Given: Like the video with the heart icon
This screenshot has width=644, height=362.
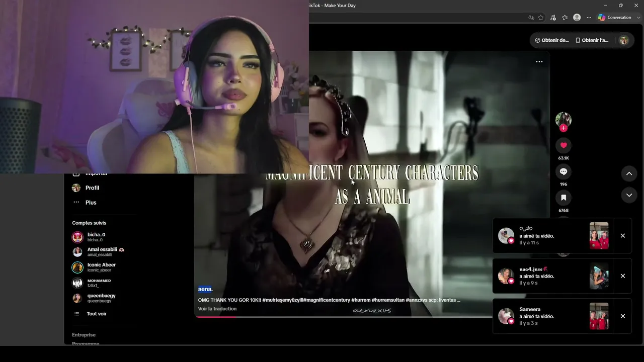Looking at the screenshot, I should coord(563,145).
